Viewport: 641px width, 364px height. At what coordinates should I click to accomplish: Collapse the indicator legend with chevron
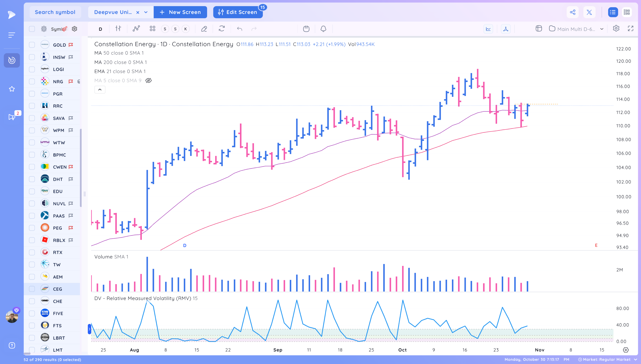point(100,90)
